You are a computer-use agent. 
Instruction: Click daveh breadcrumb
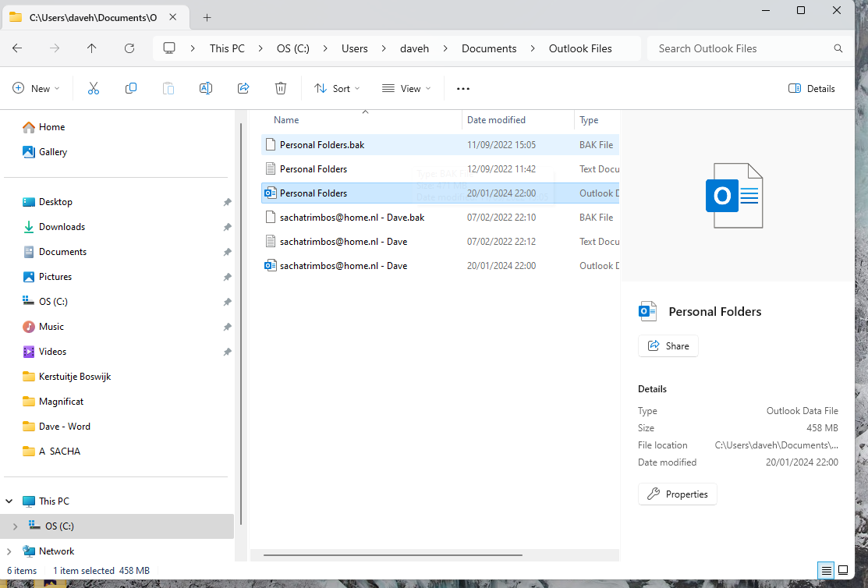coord(415,48)
